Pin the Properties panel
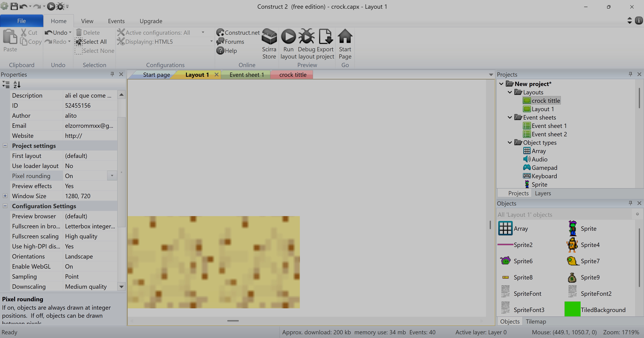The height and width of the screenshot is (338, 644). click(112, 74)
